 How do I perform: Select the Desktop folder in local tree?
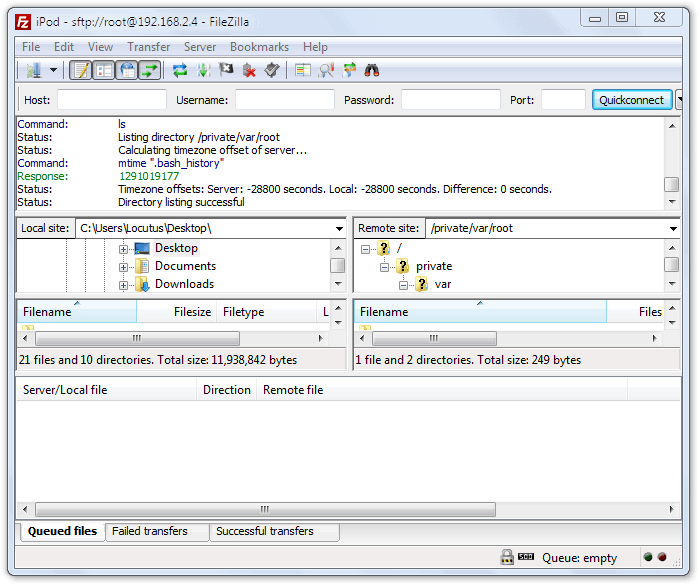click(x=176, y=248)
